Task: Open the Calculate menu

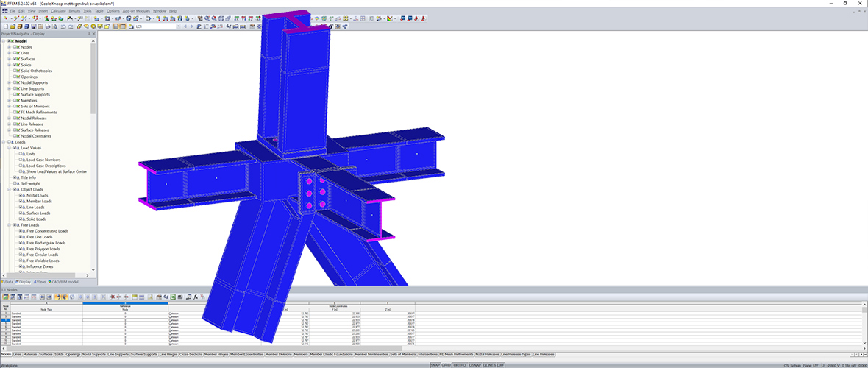Action: click(57, 10)
